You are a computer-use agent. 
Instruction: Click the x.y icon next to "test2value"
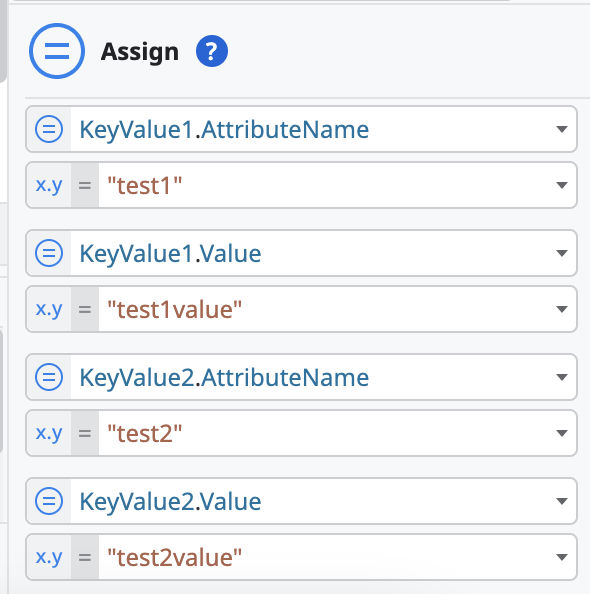click(x=49, y=557)
